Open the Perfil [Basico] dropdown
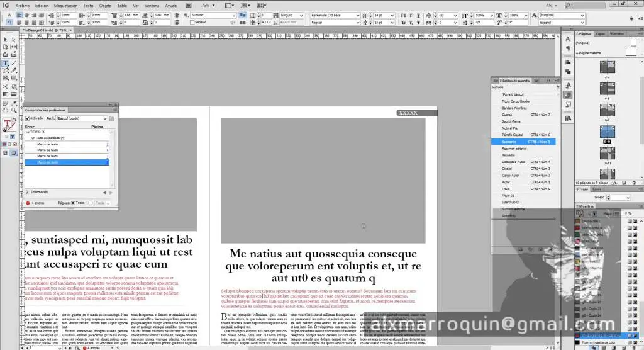Viewport: 644px width, 350px height. click(x=82, y=118)
